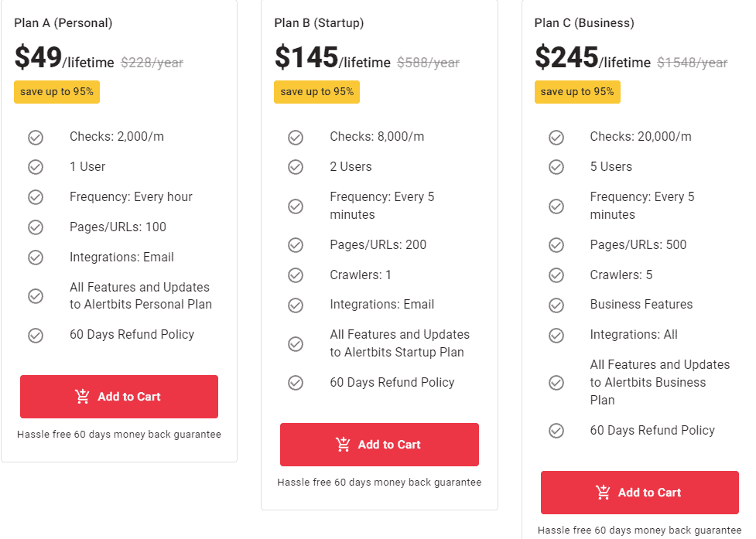Click the checkmark beside Frequency: Every hour

36,196
